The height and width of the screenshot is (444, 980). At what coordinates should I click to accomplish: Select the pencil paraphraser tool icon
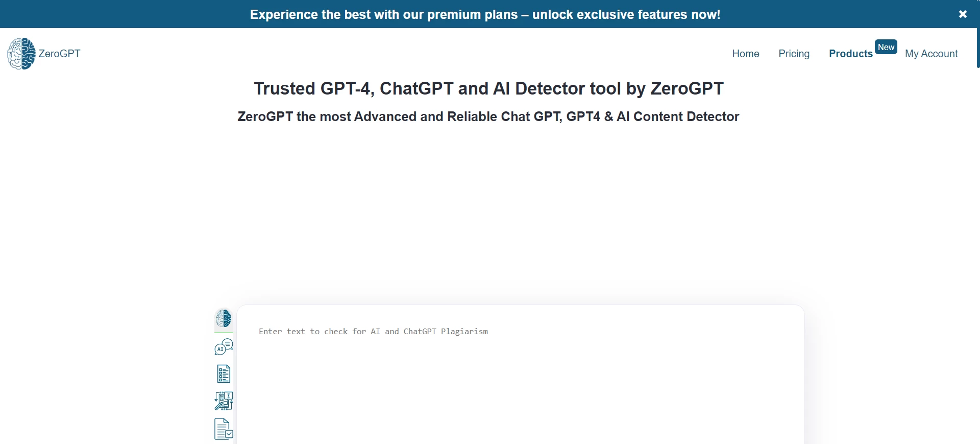coord(224,401)
